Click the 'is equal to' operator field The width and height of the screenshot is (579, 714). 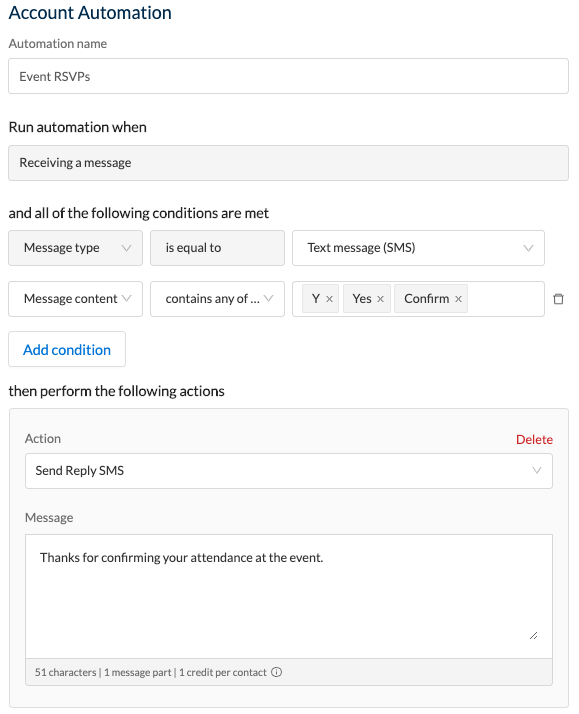coord(218,248)
